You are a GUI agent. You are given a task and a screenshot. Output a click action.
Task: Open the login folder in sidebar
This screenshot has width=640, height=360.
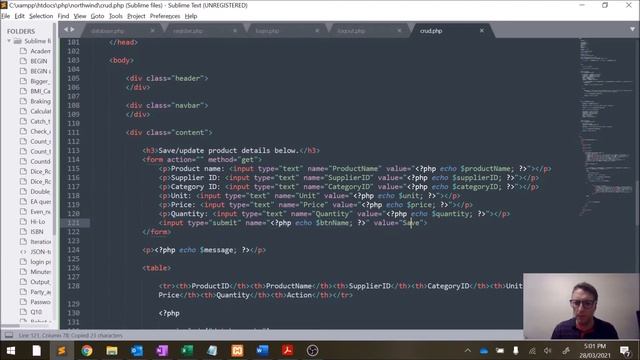tap(40, 262)
